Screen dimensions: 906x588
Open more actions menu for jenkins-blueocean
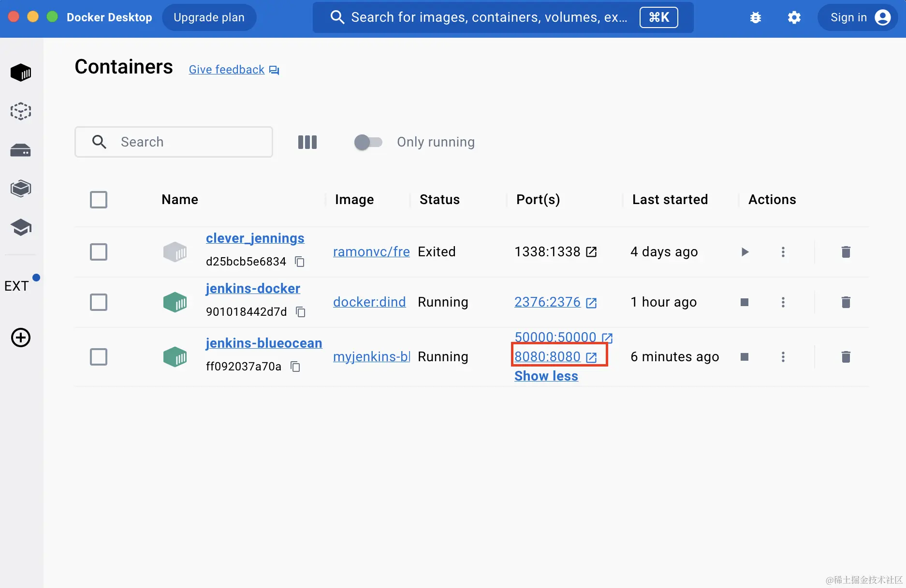tap(783, 357)
